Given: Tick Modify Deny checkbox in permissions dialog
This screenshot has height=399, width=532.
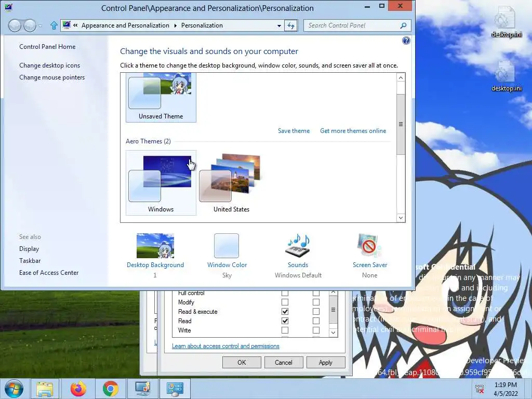Looking at the screenshot, I should [316, 302].
